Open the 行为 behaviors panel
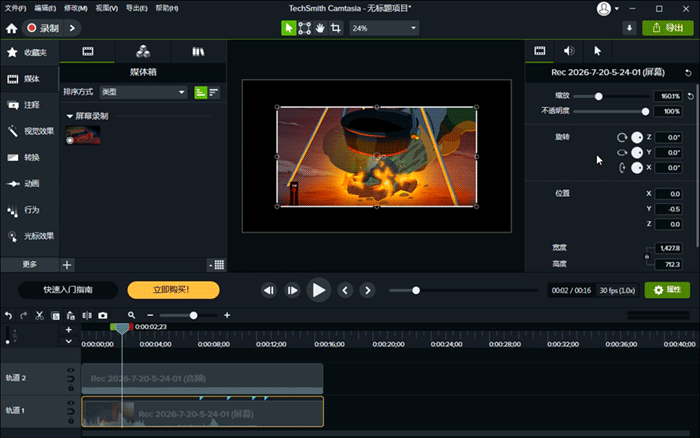 pyautogui.click(x=29, y=210)
